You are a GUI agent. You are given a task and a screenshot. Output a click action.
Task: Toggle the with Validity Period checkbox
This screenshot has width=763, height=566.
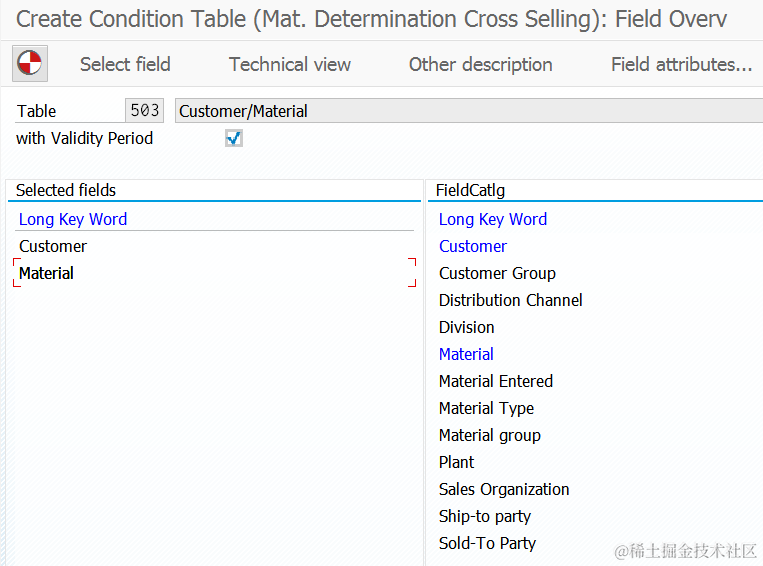234,139
